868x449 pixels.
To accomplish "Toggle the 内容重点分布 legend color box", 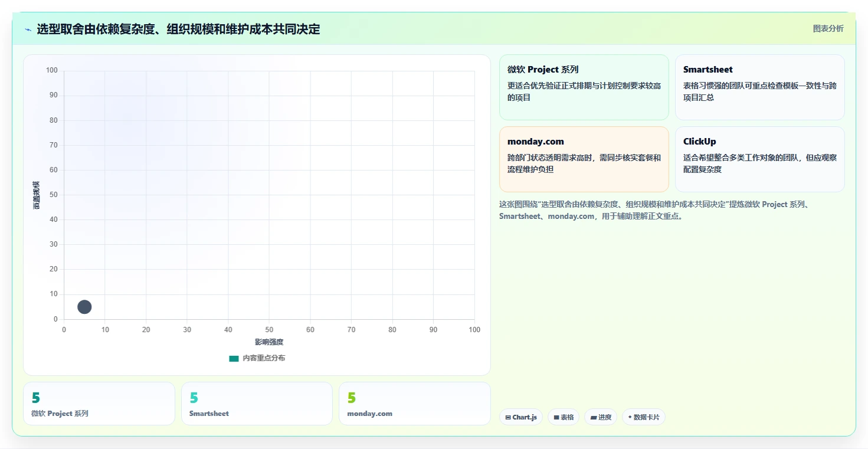I will click(234, 358).
